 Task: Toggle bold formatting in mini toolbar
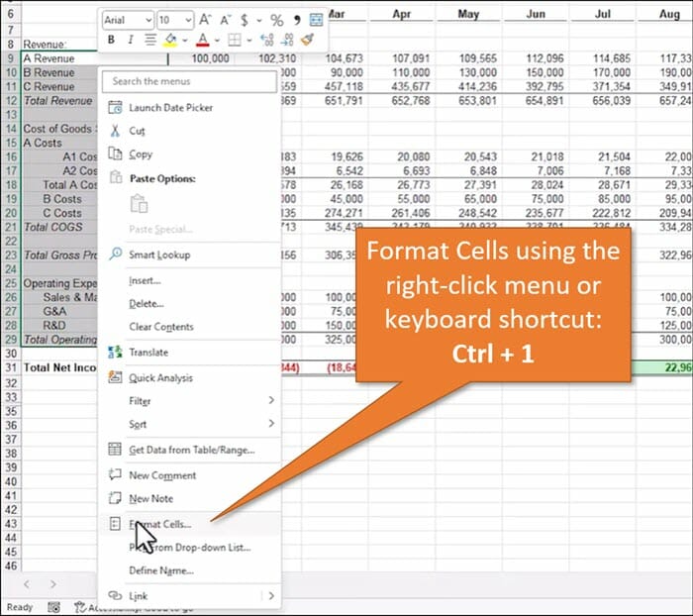(112, 40)
